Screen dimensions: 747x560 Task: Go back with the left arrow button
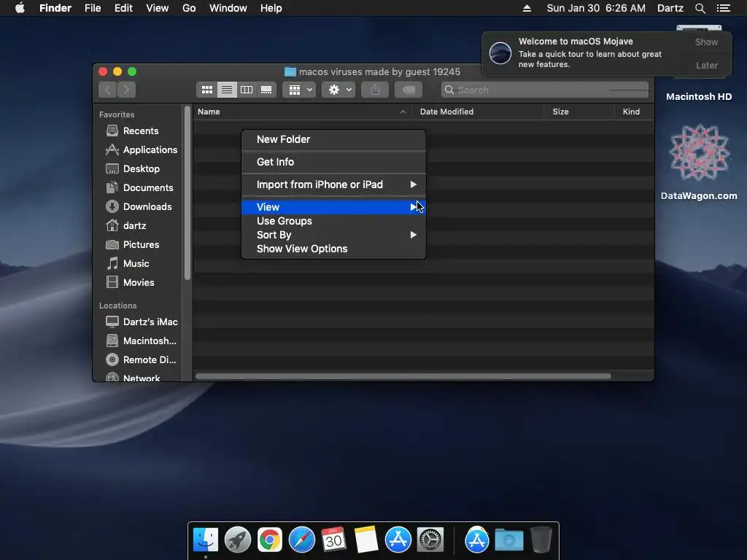point(108,90)
